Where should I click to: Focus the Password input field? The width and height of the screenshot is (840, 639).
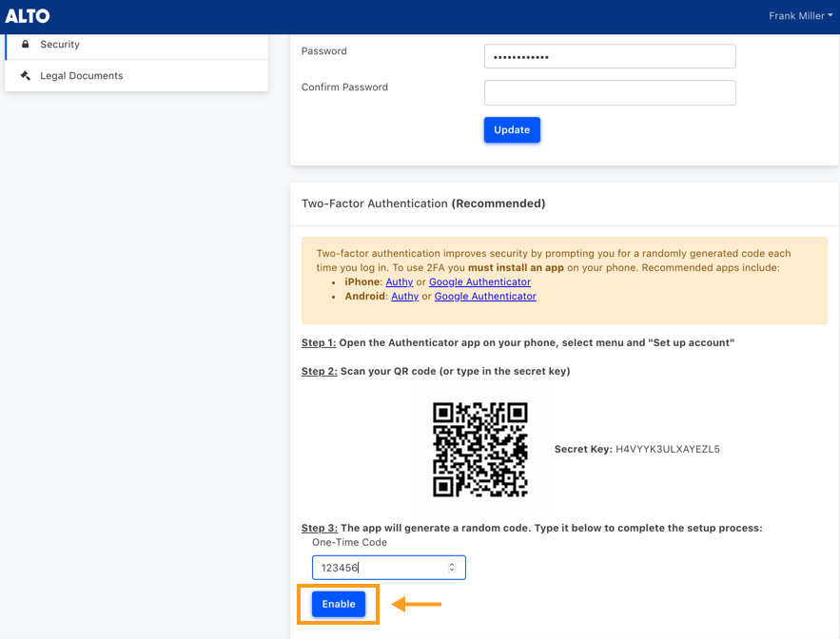(610, 56)
